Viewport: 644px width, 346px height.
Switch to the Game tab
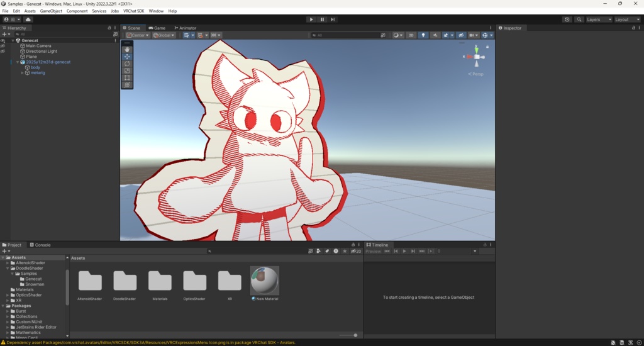pos(157,28)
